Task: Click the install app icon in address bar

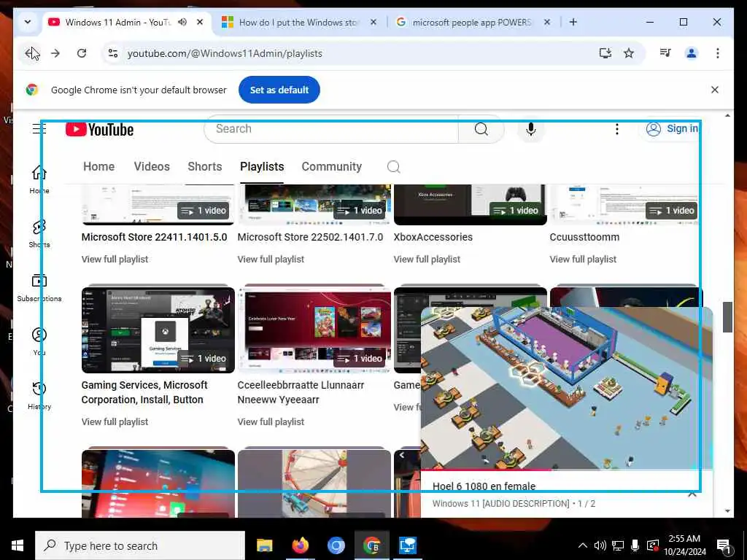Action: click(605, 53)
